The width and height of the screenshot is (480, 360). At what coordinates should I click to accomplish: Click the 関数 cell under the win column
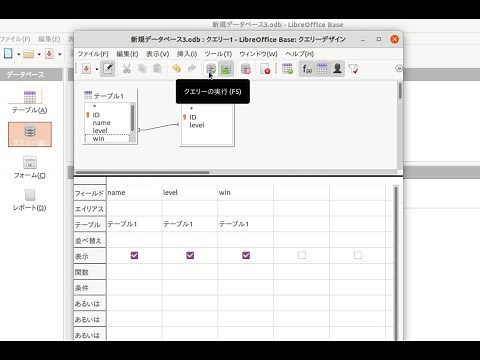[246, 272]
